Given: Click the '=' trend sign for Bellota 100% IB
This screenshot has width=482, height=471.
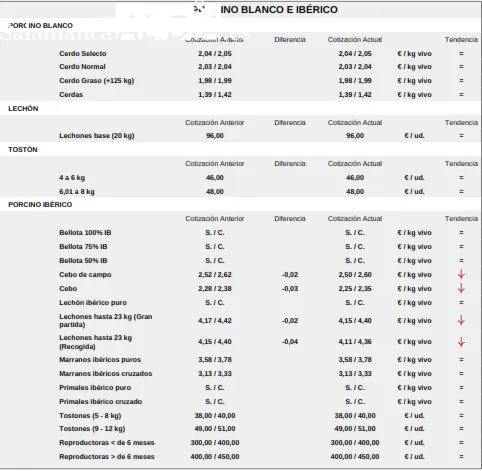Looking at the screenshot, I should click(x=461, y=233).
